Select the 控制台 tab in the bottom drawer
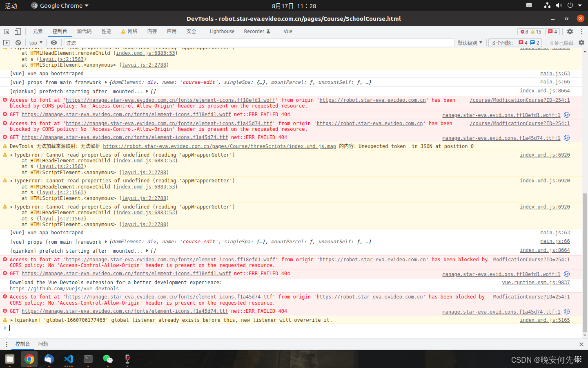Screen dimensions: 588x368 point(22,344)
